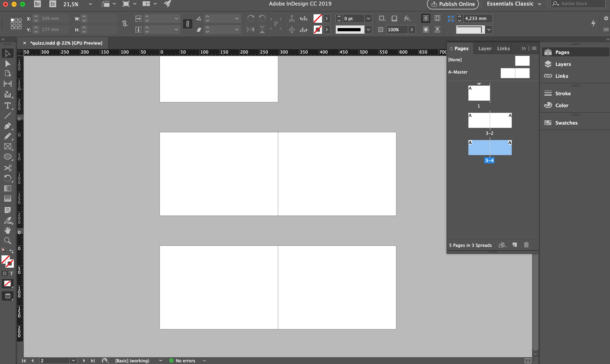Pick the Hand tool
Image resolution: width=610 pixels, height=364 pixels.
click(x=7, y=230)
